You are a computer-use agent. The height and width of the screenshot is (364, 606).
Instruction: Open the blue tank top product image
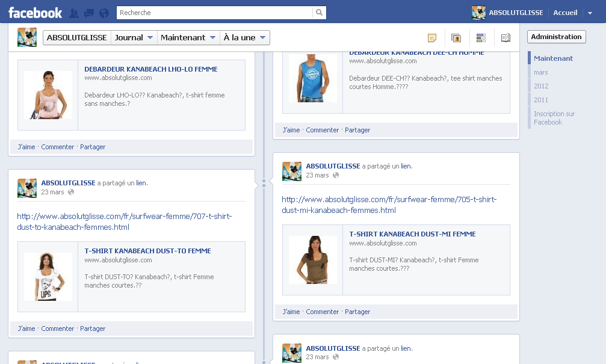point(313,78)
